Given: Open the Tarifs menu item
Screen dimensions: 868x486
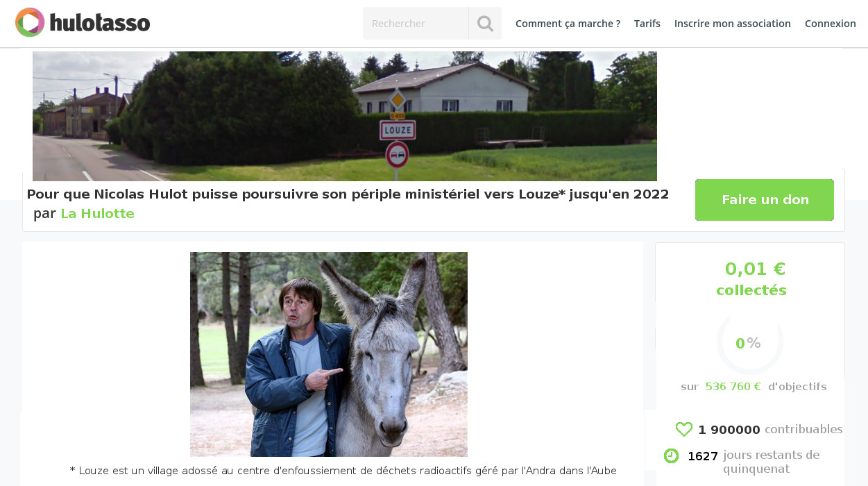Looking at the screenshot, I should [x=647, y=24].
